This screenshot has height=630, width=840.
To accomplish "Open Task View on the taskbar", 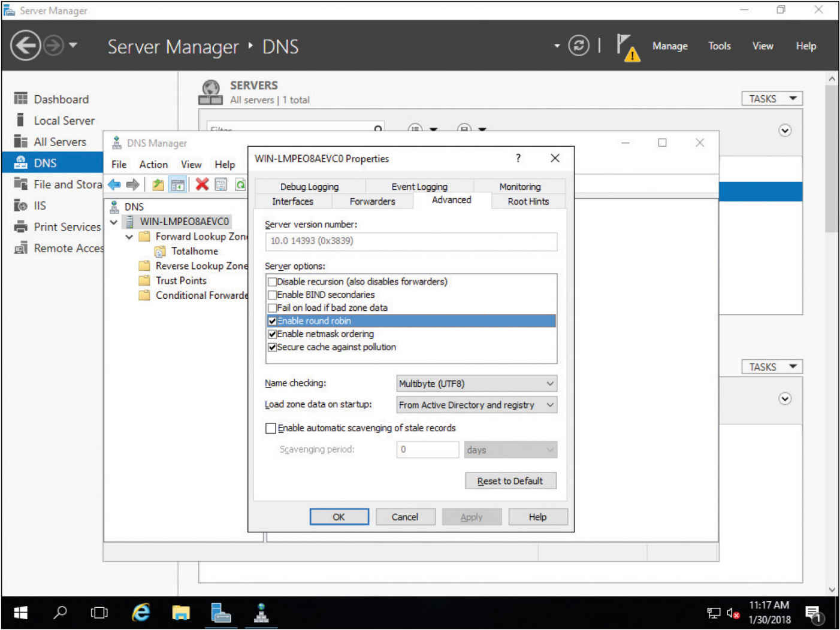I will pos(99,613).
